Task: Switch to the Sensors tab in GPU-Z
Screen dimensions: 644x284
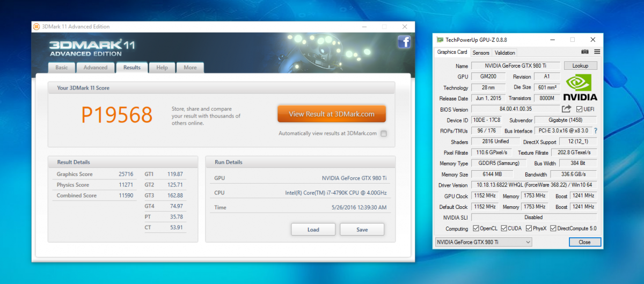Action: (481, 53)
